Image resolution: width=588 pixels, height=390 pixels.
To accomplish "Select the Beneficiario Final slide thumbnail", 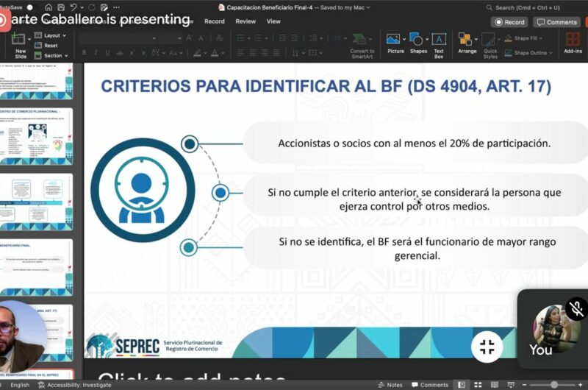I will [36, 268].
